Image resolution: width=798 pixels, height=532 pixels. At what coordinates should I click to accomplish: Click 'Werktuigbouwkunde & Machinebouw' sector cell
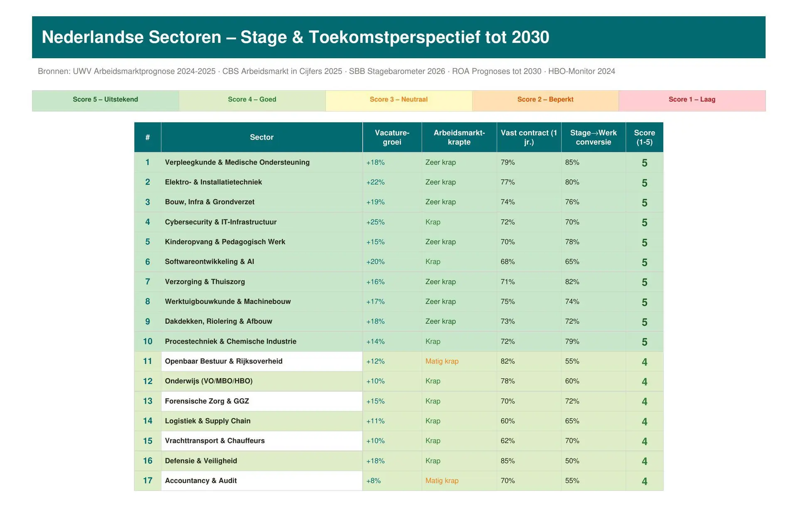[x=262, y=302]
